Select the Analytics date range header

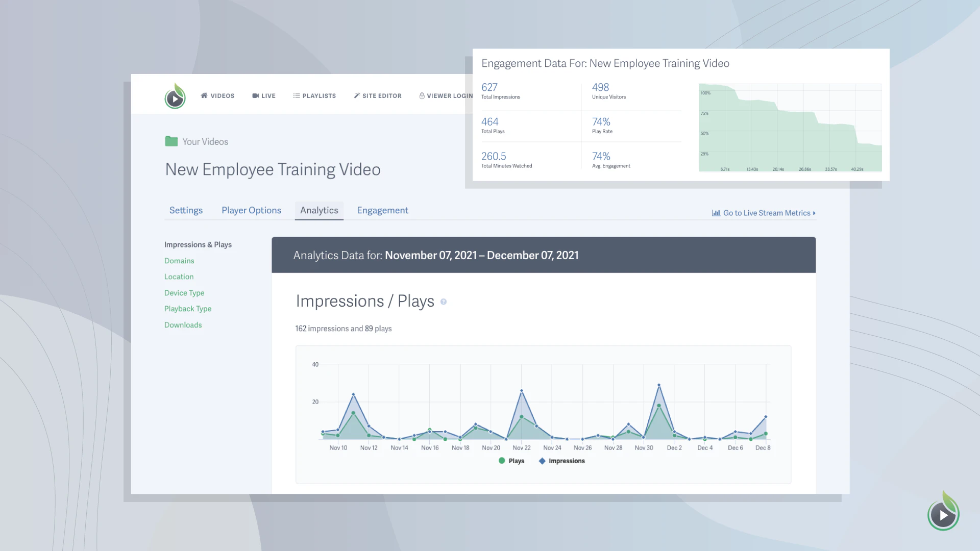pyautogui.click(x=481, y=255)
